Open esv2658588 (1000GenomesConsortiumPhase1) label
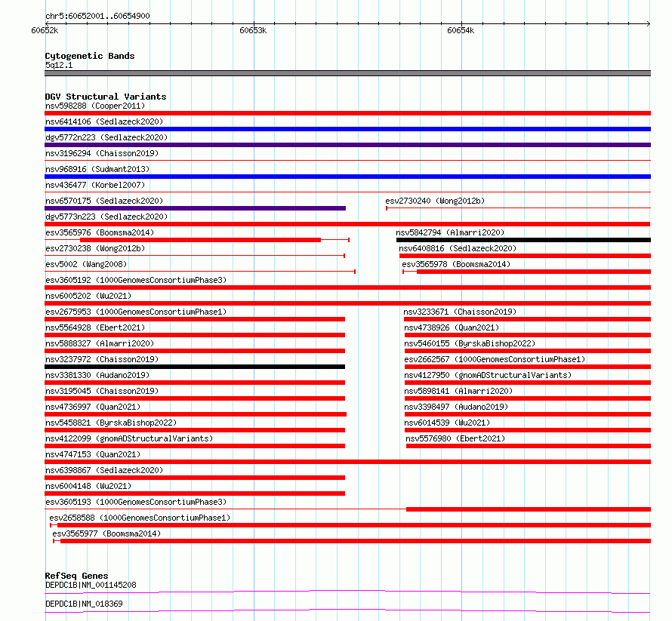The image size is (672, 621). (140, 518)
